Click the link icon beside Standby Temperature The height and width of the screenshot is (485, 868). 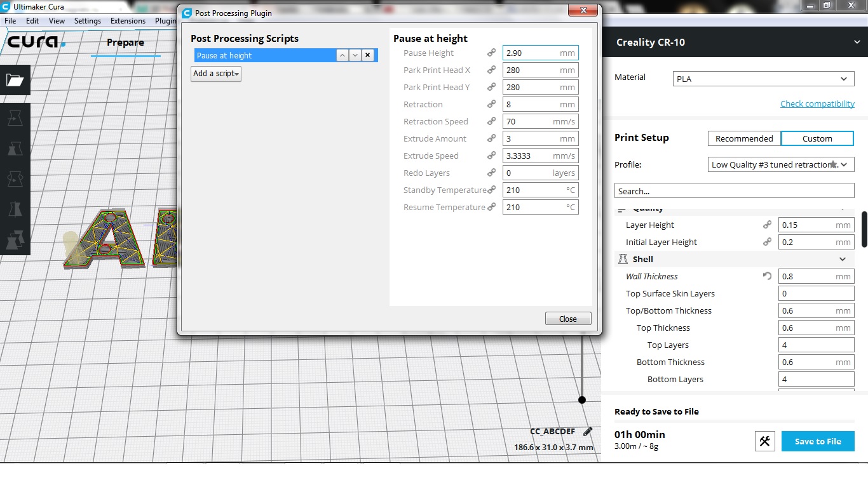click(491, 190)
